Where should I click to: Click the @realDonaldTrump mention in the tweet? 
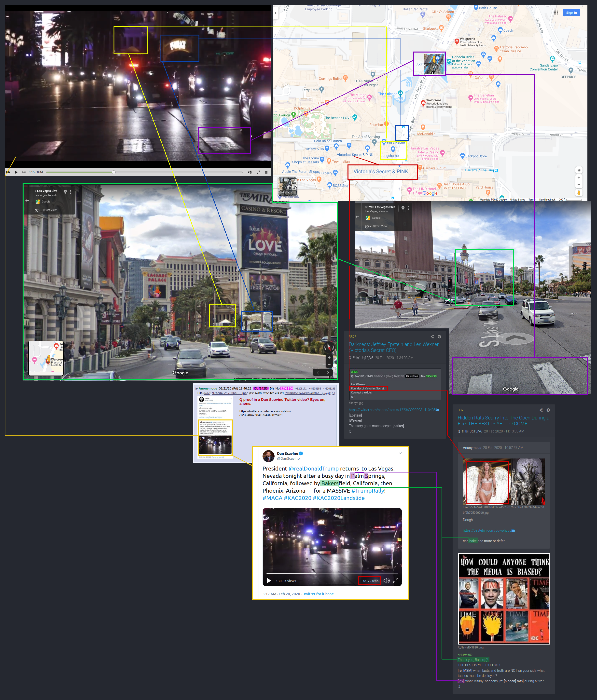[x=313, y=469]
